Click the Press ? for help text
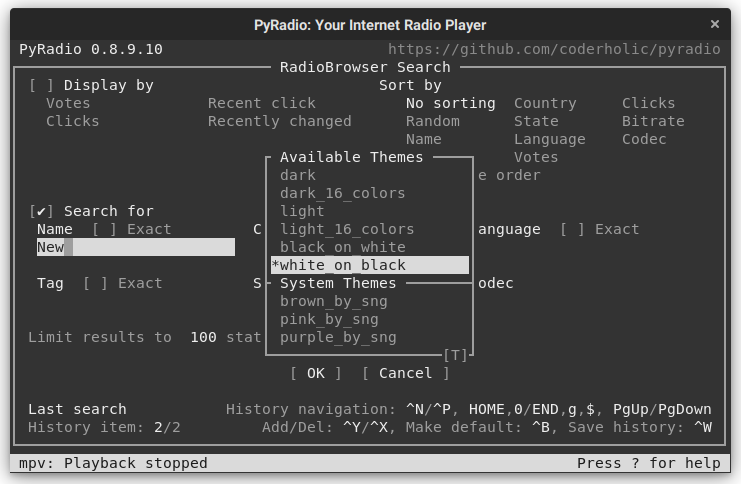 (648, 463)
